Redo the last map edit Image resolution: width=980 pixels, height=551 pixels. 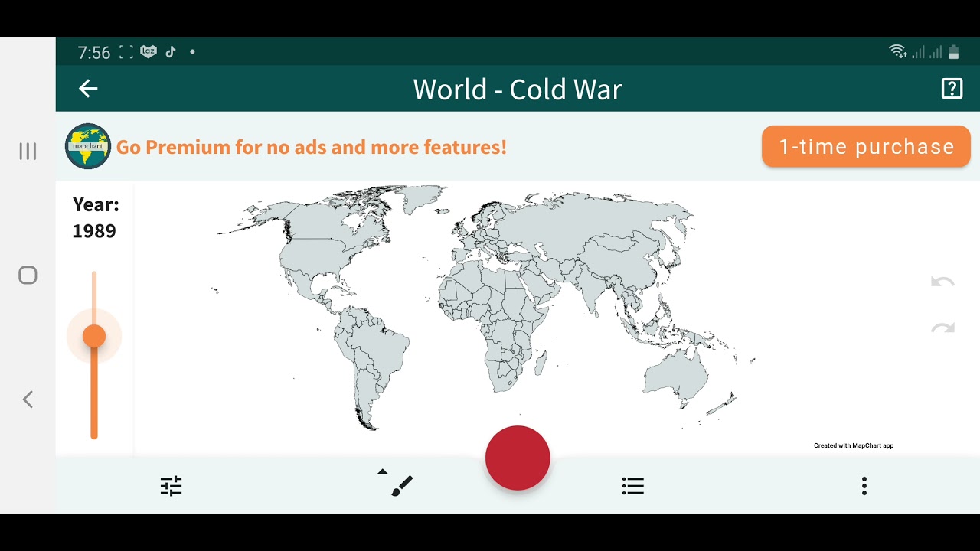(x=942, y=328)
